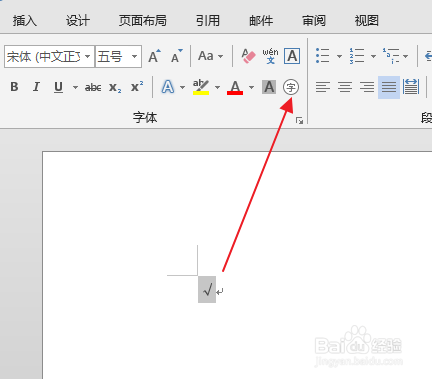
Task: Open underline style dropdown arrow
Action: [x=75, y=87]
